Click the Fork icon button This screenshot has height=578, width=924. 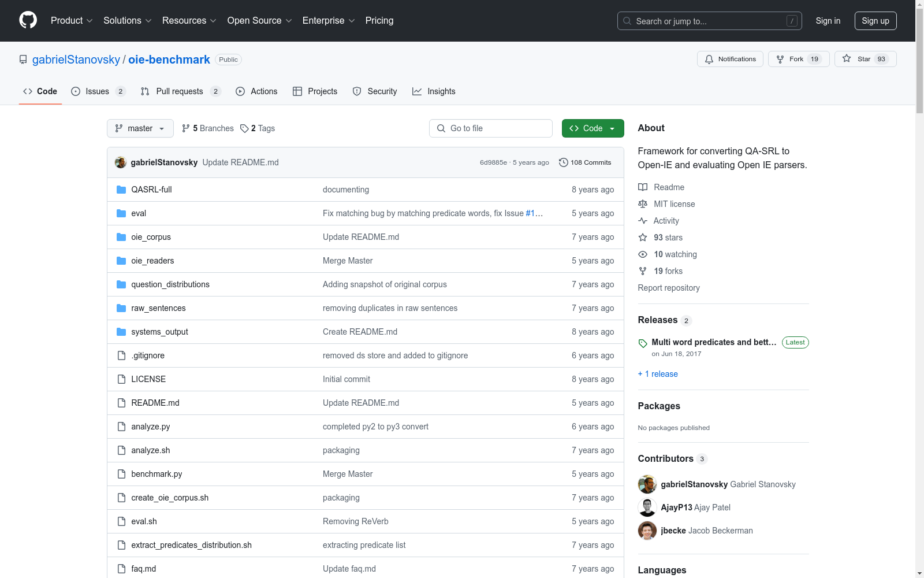pyautogui.click(x=799, y=59)
